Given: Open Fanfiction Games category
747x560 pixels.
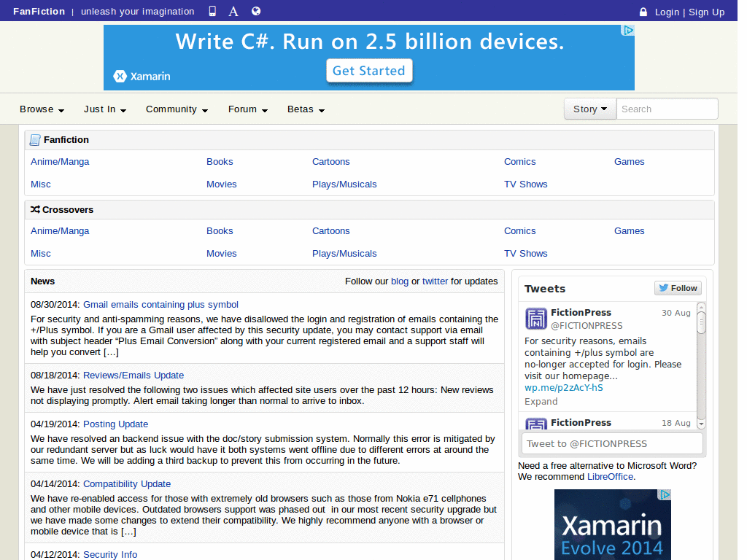Looking at the screenshot, I should (630, 161).
